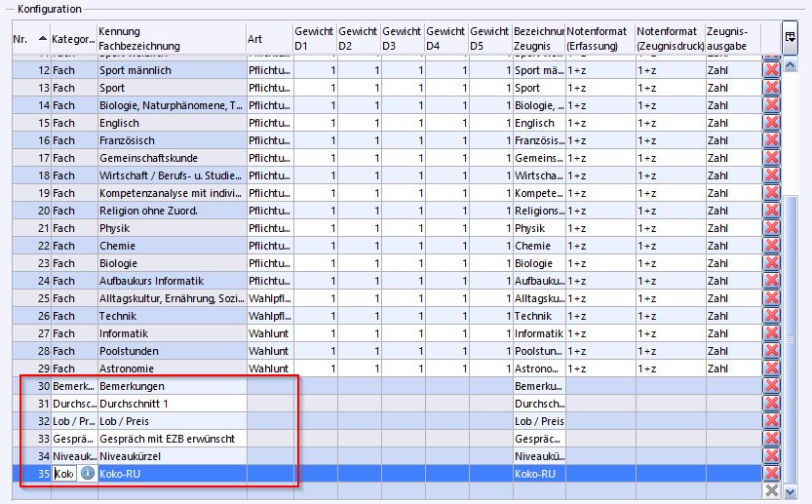Remove the Niveaukürzel row with red X
This screenshot has width=812, height=504.
(771, 456)
